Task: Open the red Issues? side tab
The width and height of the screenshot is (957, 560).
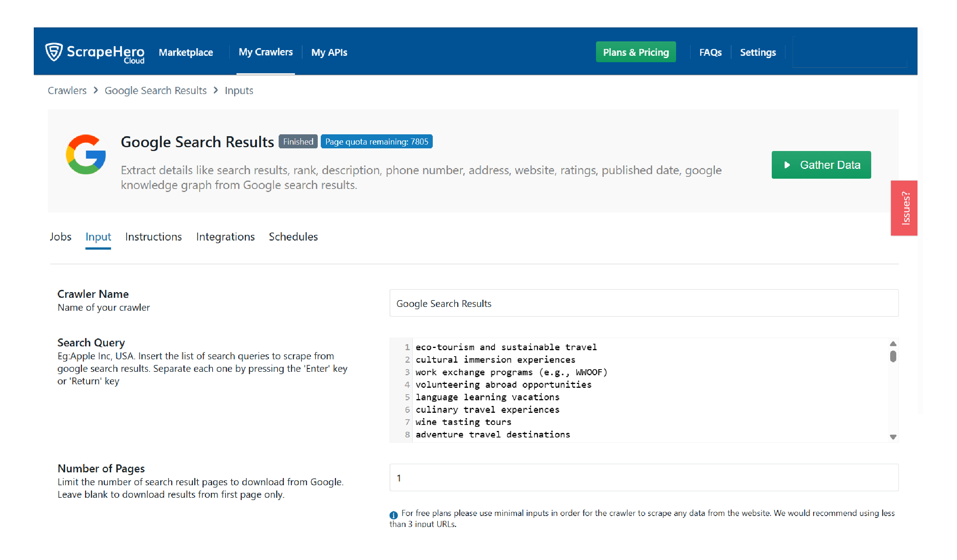Action: (904, 208)
